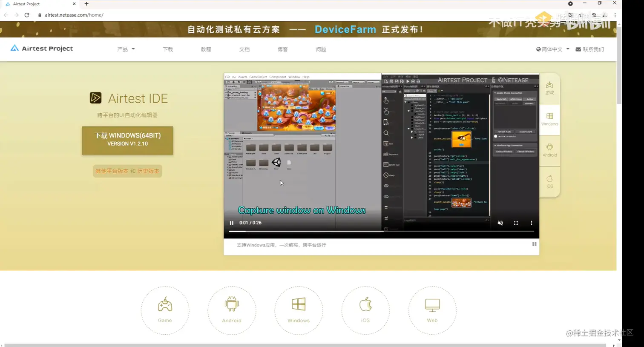Click the Airtest IDE play-logo icon
Screen dimensions: 644x347
click(95, 98)
